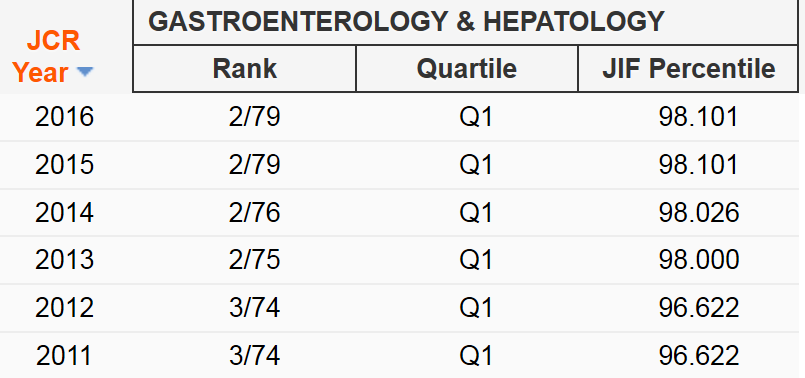Select the 2011 year cell
The height and width of the screenshot is (378, 805).
(x=65, y=355)
